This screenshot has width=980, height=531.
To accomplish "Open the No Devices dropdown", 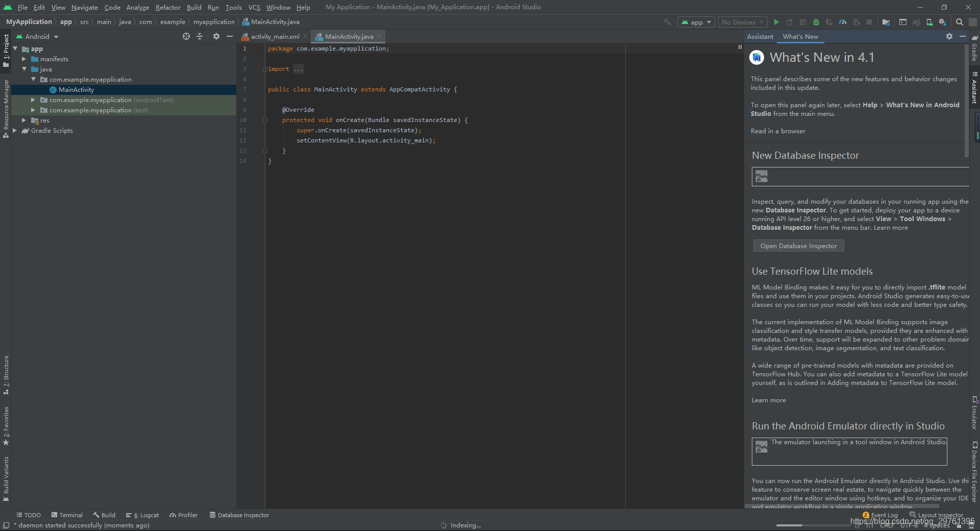I will [743, 22].
